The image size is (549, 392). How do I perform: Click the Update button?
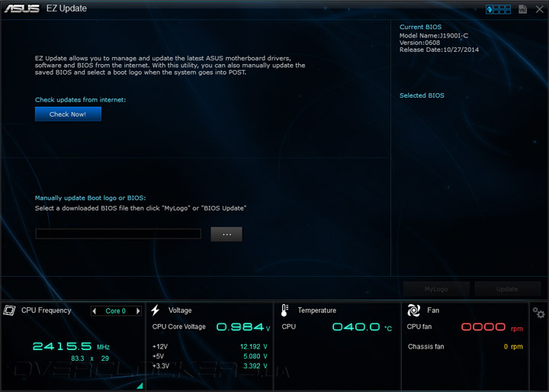coord(507,289)
